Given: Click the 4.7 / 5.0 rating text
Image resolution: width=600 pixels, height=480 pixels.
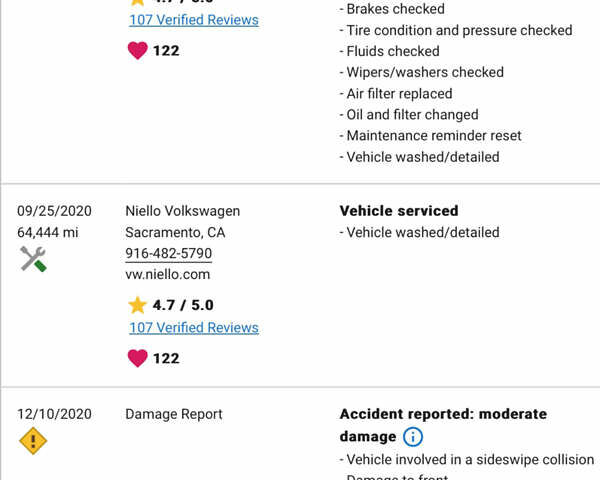Looking at the screenshot, I should point(183,305).
